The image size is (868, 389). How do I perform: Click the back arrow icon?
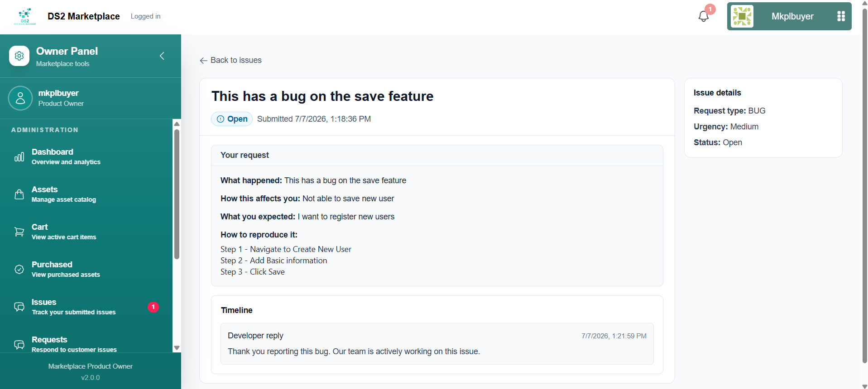tap(203, 61)
